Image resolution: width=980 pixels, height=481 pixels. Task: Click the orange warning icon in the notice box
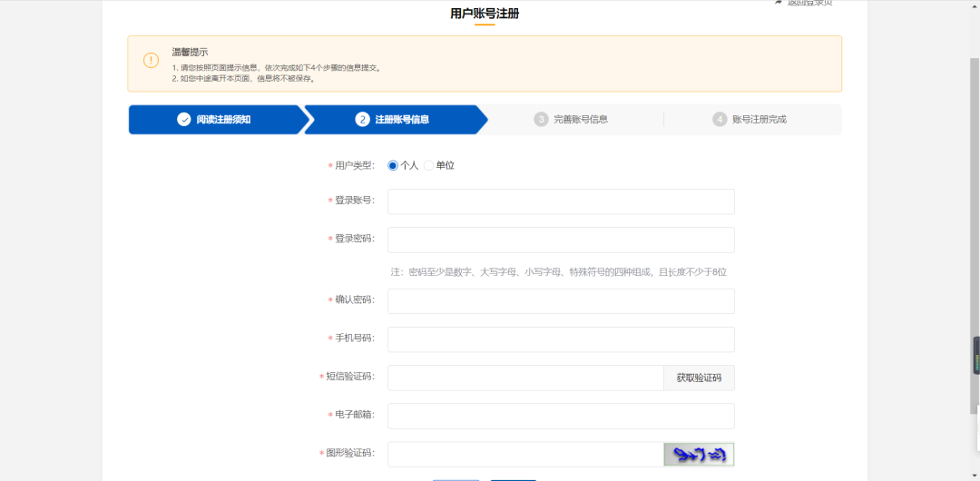(x=151, y=61)
